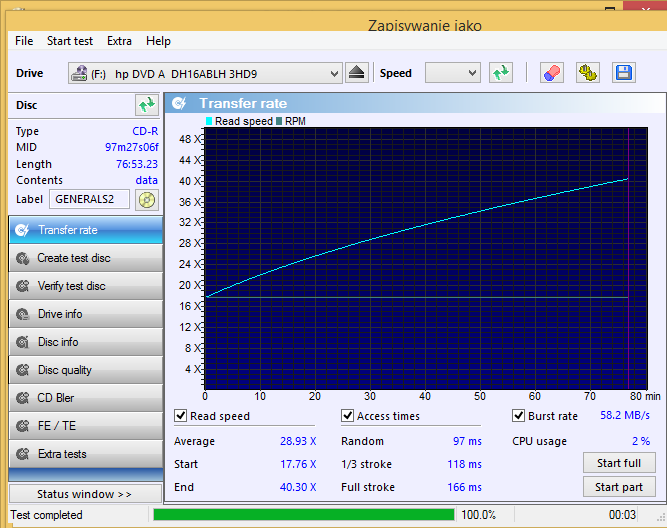Screen dimensions: 667x528
Task: Click the Random access value 97 ms
Action: [467, 441]
